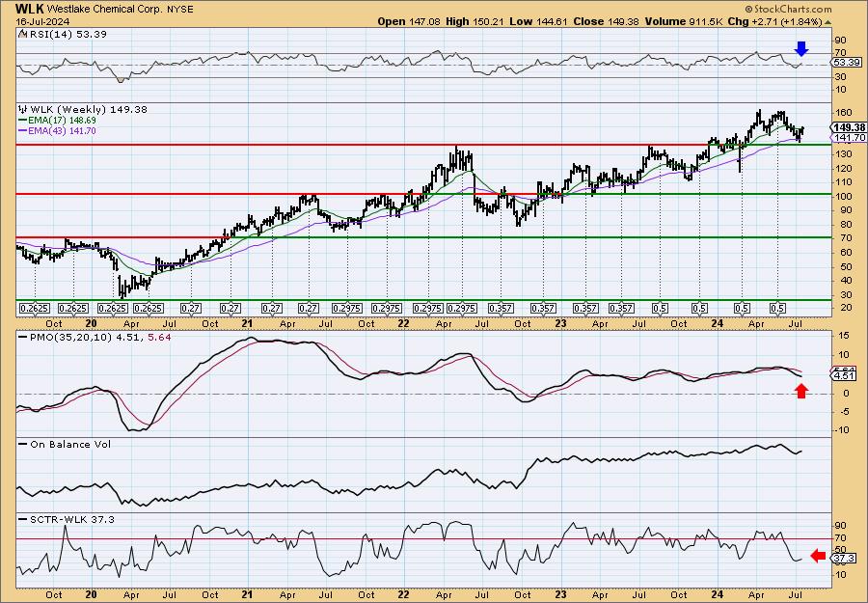Click the Chg +2.71 (+1.84%) value
Screen dimensions: 868x603
(774, 21)
